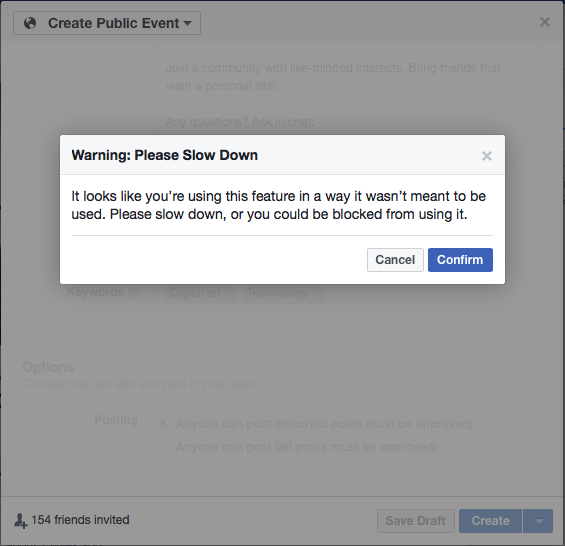Open the arrow menu beside Create
Screen dimensions: 565x546
pyautogui.click(x=538, y=521)
